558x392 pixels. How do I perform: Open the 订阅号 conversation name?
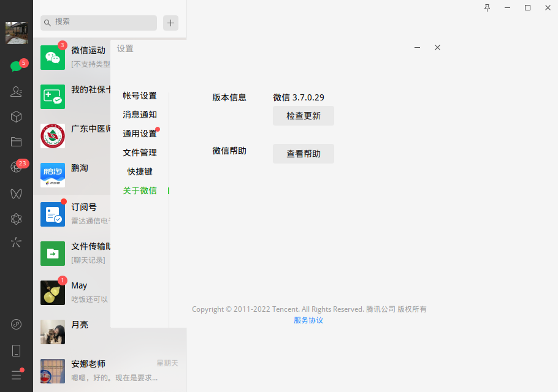(84, 207)
